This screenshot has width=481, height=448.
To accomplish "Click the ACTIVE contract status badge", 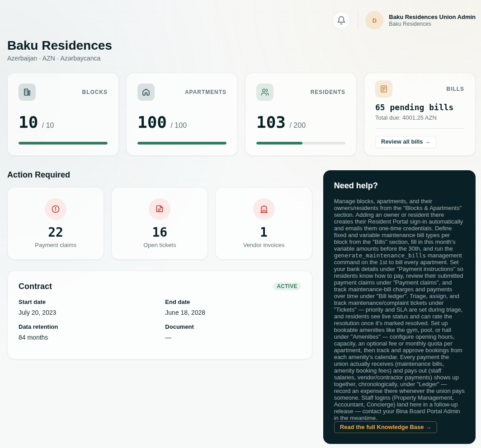I will click(x=287, y=286).
